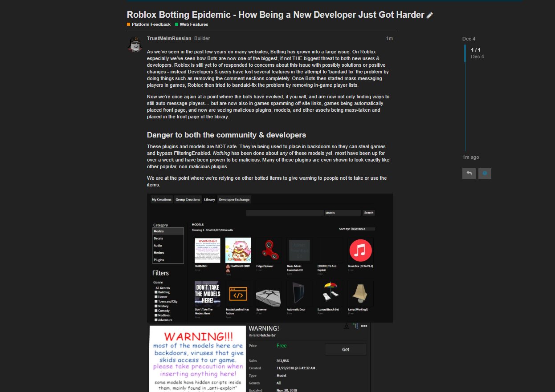Click the large WARNING!!! model preview image
The height and width of the screenshot is (392, 555).
click(197, 359)
